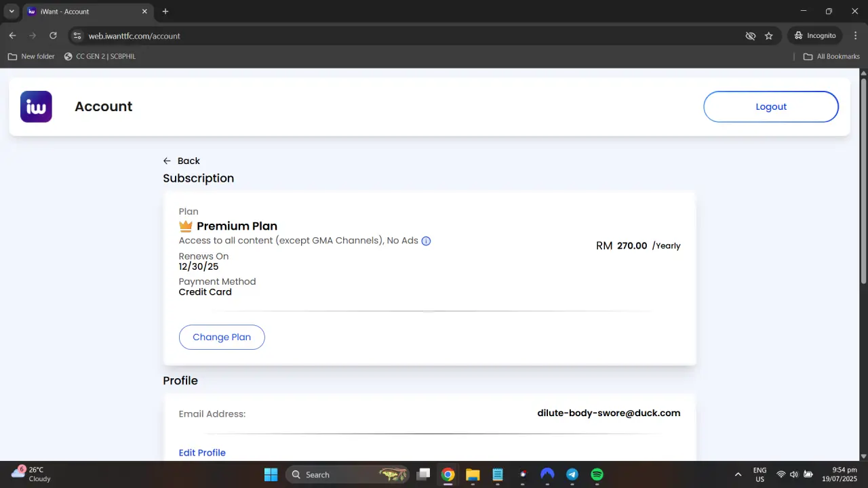Open the Chrome three-dot menu

pyautogui.click(x=854, y=35)
